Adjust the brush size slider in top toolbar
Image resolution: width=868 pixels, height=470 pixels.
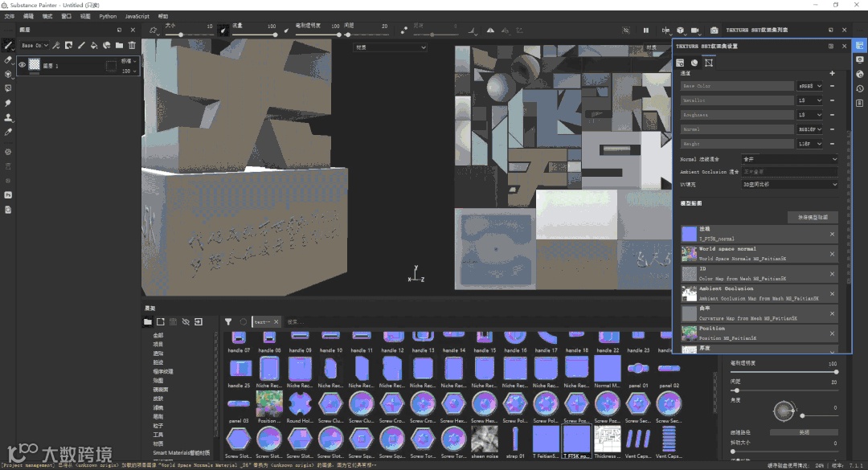click(188, 35)
